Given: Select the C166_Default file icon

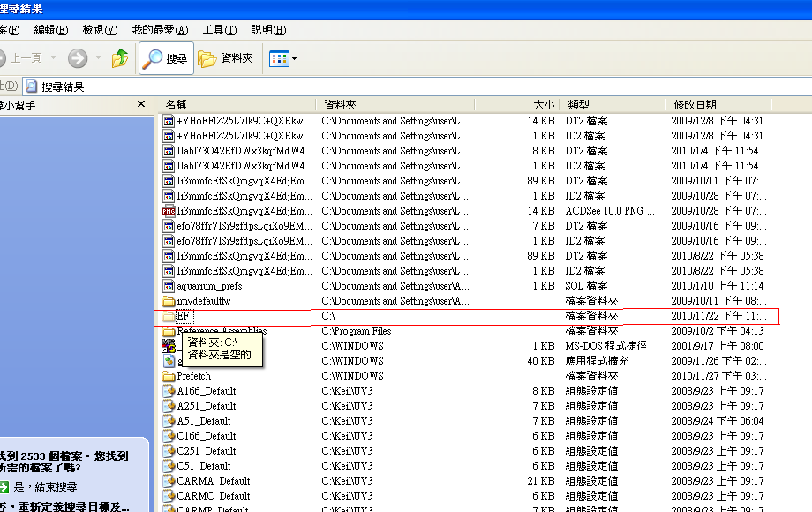Looking at the screenshot, I should 168,436.
